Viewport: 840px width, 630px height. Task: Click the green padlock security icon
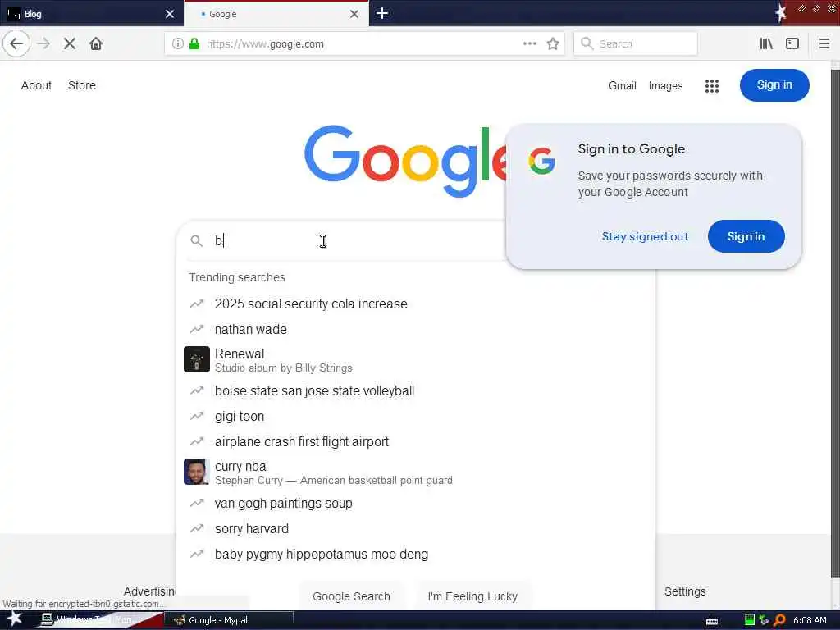click(194, 44)
